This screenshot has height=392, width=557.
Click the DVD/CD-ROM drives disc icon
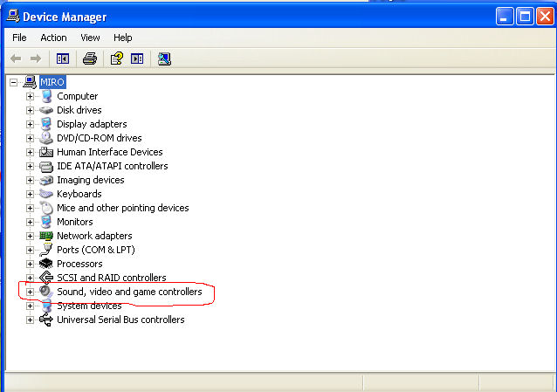(x=46, y=138)
